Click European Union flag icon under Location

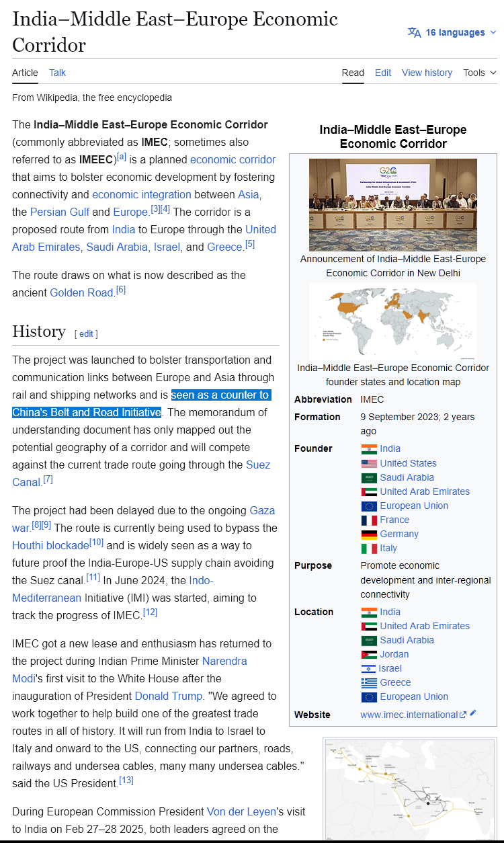(x=369, y=696)
